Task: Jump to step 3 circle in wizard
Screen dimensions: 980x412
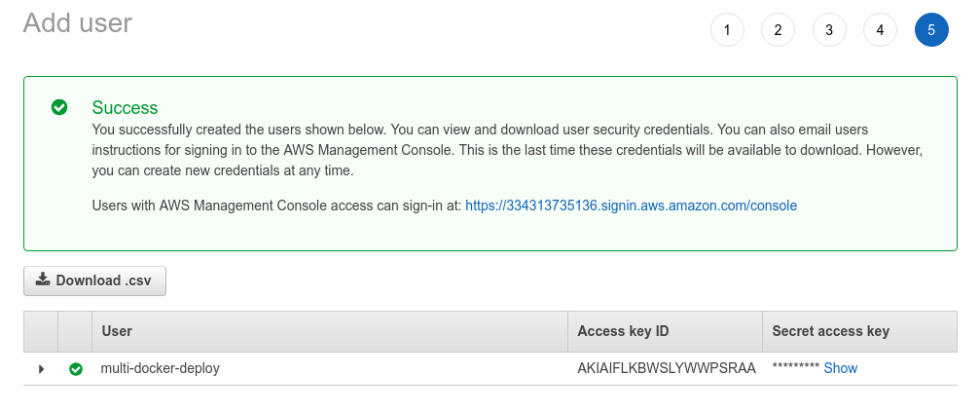Action: tap(829, 30)
